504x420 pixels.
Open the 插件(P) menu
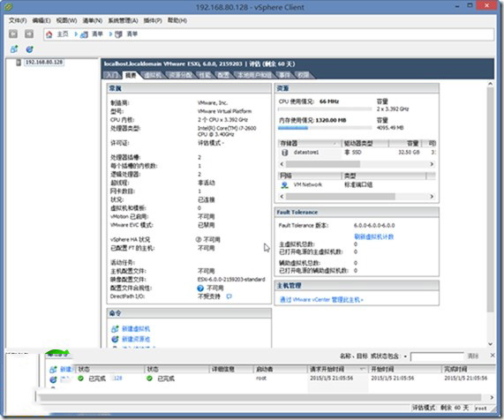click(x=153, y=20)
